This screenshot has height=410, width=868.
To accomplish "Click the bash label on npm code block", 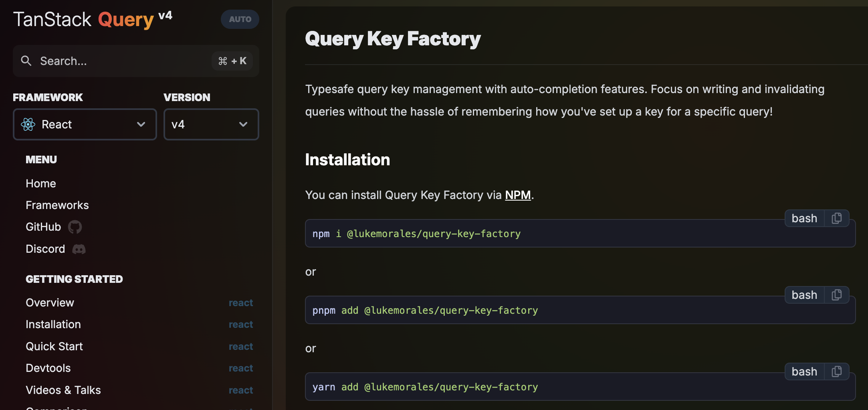I will (x=804, y=218).
